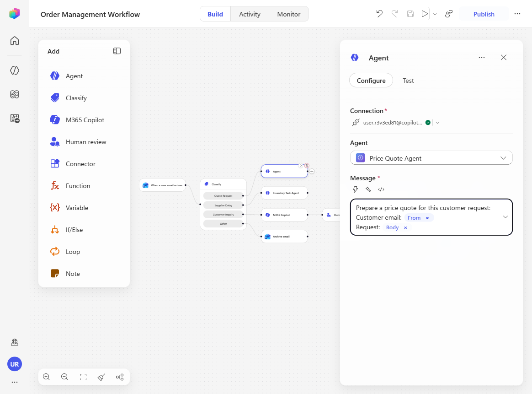Open the Agent panel ellipsis menu

(x=481, y=57)
